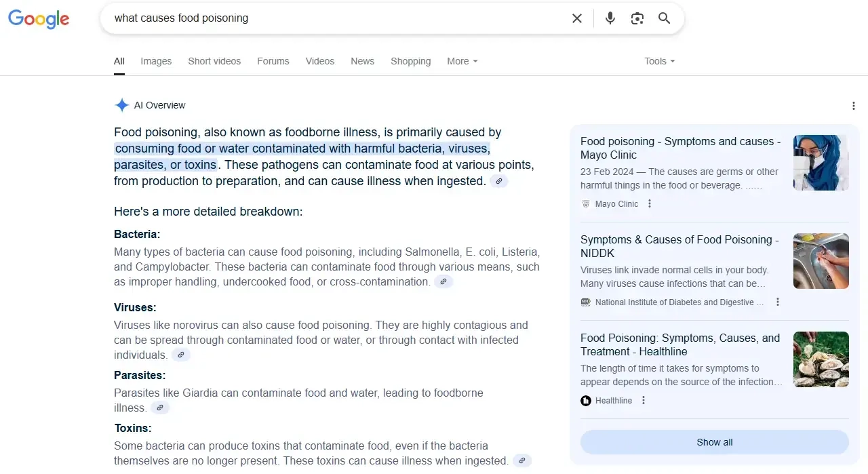This screenshot has width=868, height=474.
Task: Click the National Institute of Diabetes source name
Action: (x=679, y=302)
